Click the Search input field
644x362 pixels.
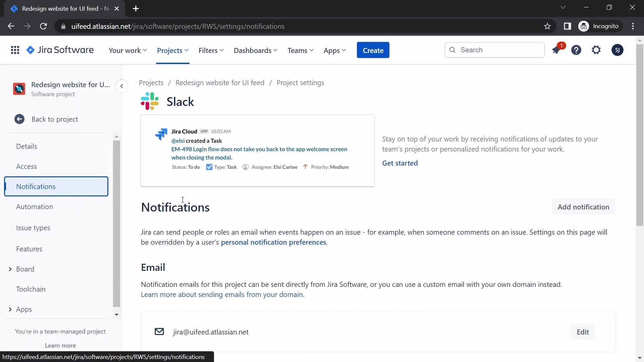(494, 50)
